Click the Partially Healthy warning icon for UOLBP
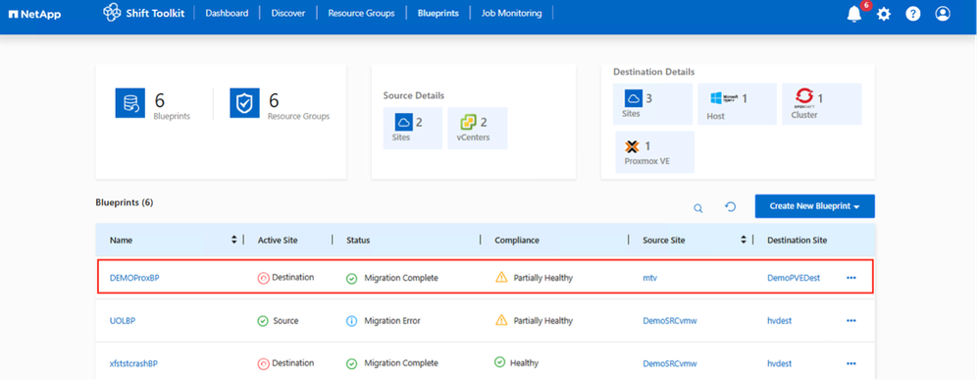The image size is (980, 381). (x=501, y=320)
